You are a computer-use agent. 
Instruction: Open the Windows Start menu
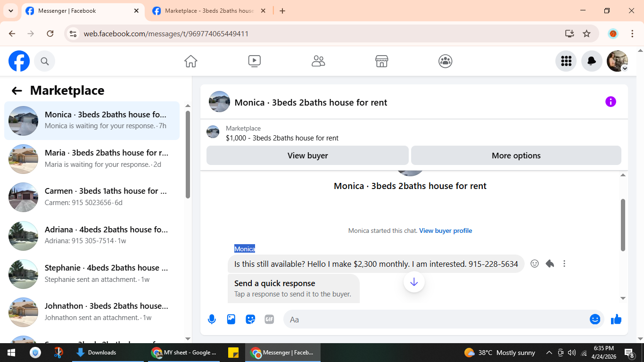[x=11, y=353]
